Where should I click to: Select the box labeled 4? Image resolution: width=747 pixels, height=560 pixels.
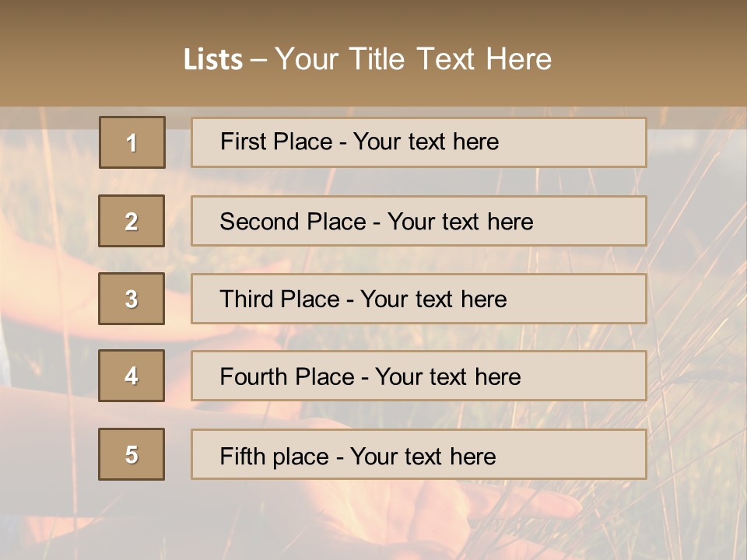pos(132,376)
